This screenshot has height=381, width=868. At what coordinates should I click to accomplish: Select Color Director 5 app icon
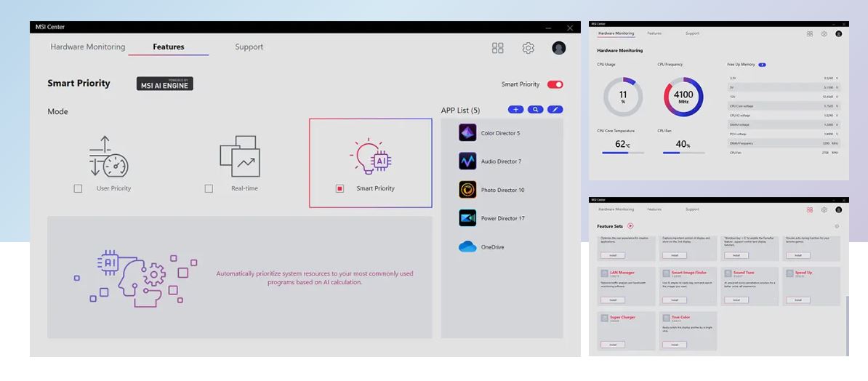467,133
